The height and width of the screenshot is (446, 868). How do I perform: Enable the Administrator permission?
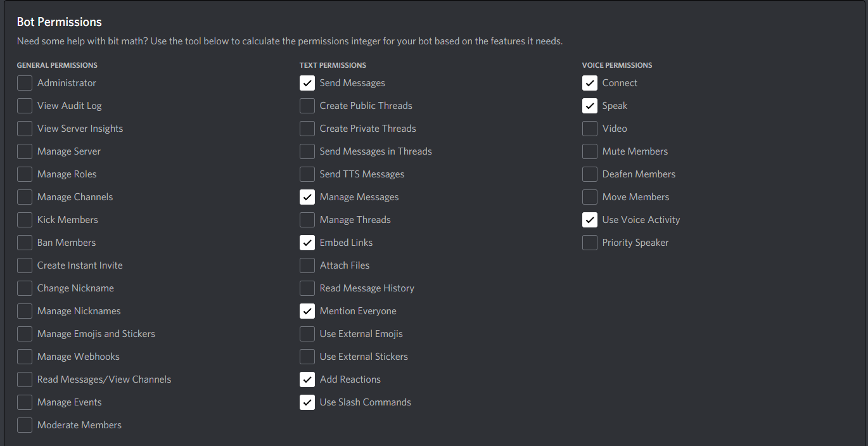[24, 82]
